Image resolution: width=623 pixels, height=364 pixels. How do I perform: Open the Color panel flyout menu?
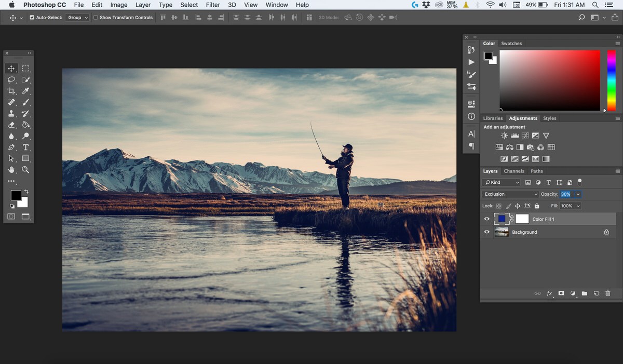pos(617,43)
